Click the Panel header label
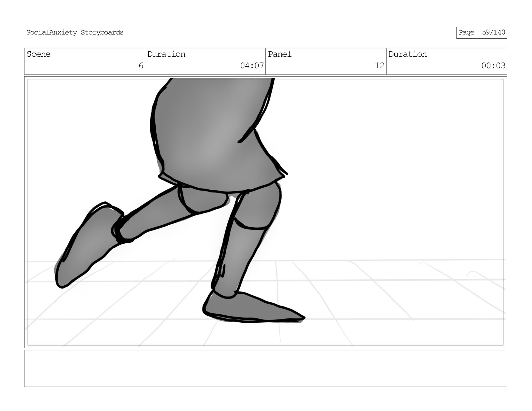The width and height of the screenshot is (532, 411). [x=280, y=54]
